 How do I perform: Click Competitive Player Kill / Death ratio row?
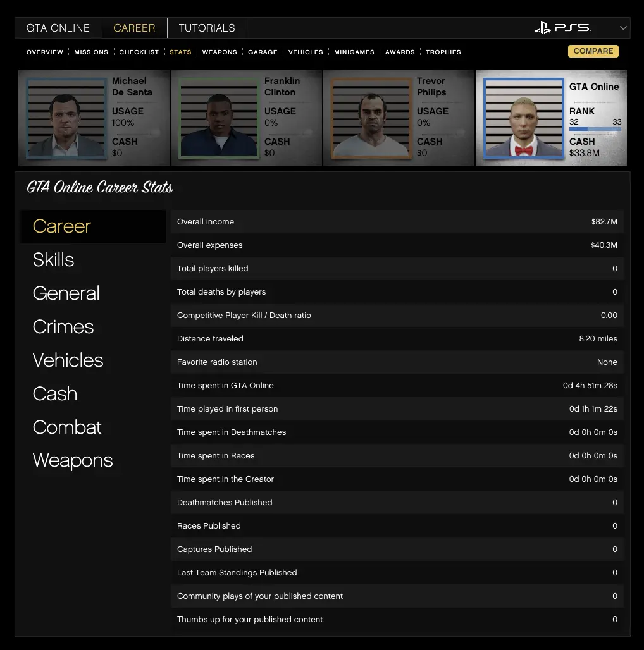click(397, 316)
